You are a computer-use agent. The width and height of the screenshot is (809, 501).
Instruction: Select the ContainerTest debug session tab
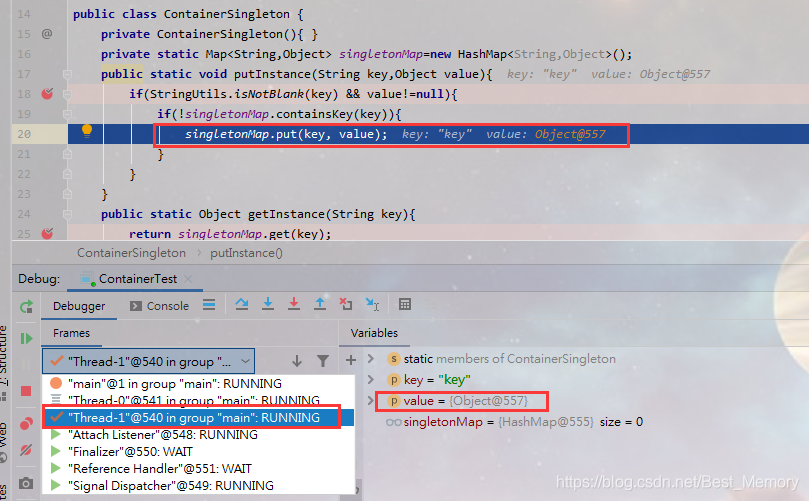coord(137,279)
